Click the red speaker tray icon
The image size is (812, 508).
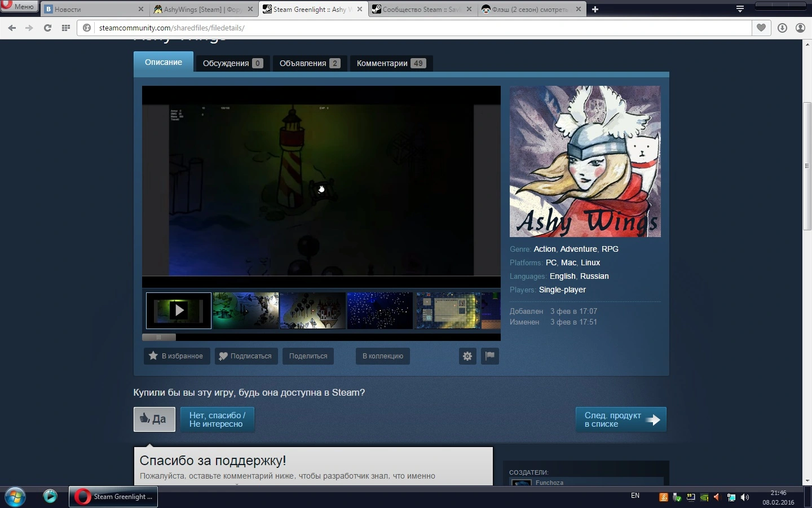click(717, 497)
